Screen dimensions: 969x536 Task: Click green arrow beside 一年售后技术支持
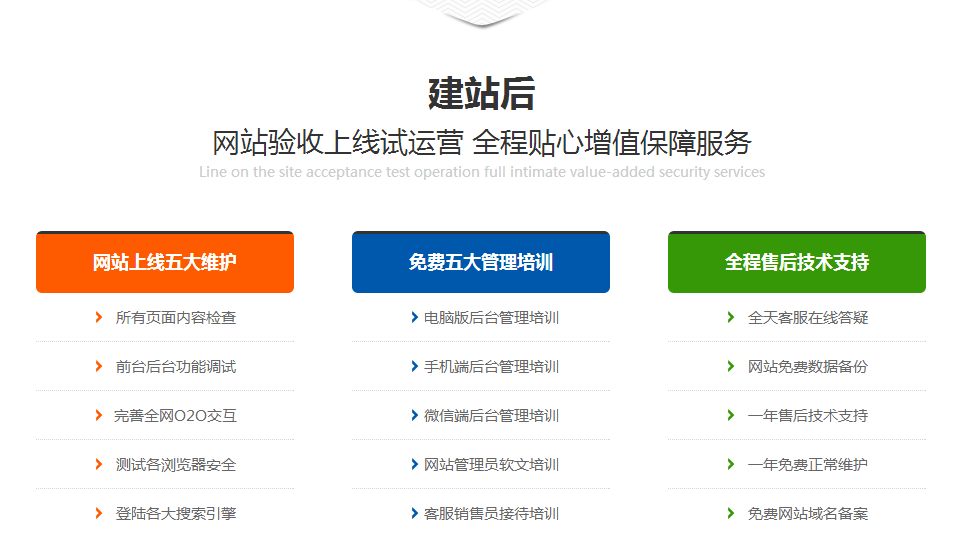click(x=731, y=416)
